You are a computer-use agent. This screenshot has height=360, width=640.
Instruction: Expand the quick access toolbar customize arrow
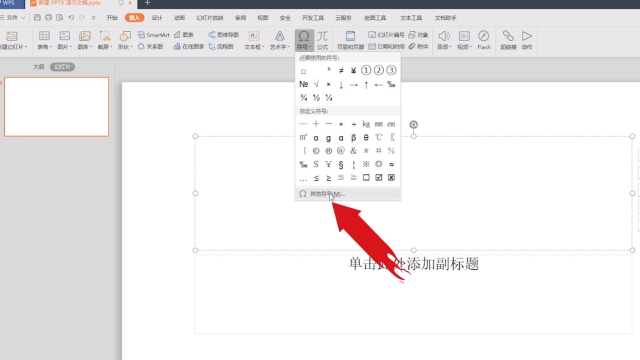(93, 18)
